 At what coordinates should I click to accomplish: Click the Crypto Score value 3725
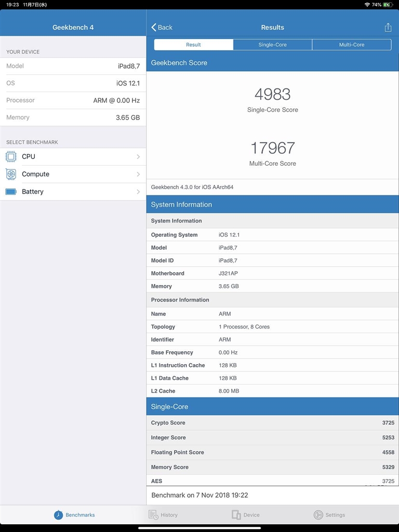point(388,423)
